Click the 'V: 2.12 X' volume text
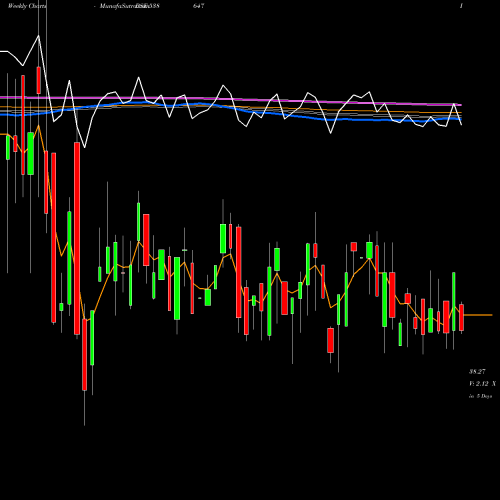 pos(482,384)
